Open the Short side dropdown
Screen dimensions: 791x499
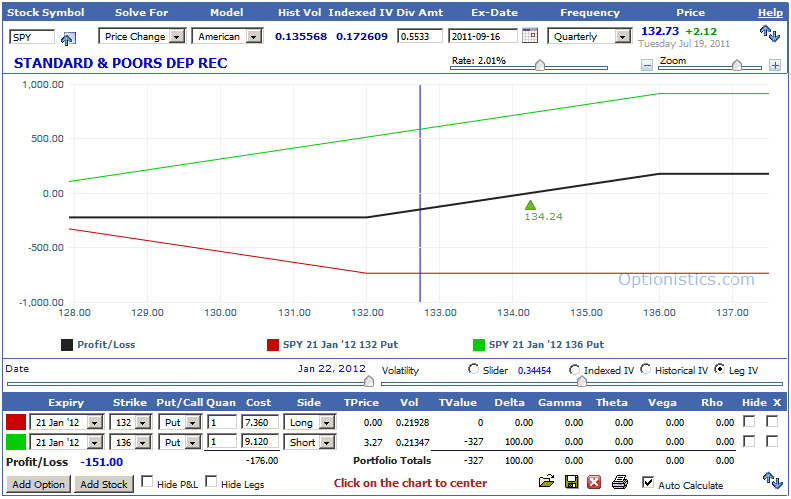point(309,442)
